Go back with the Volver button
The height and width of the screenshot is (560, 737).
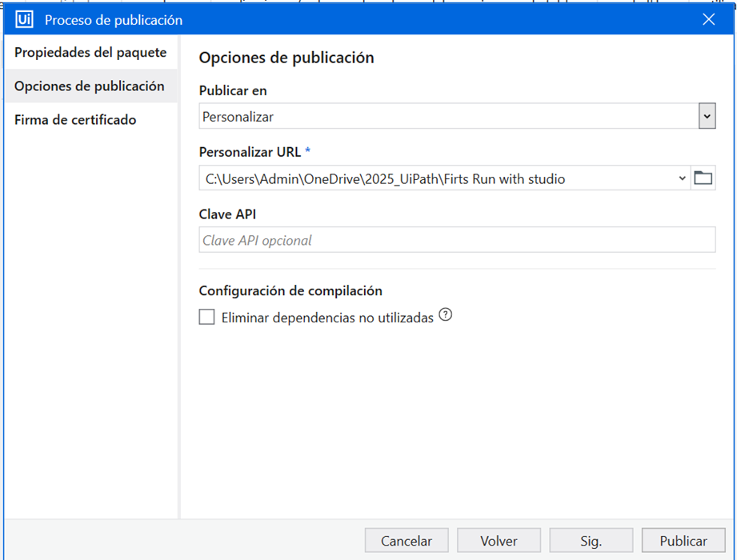point(499,541)
